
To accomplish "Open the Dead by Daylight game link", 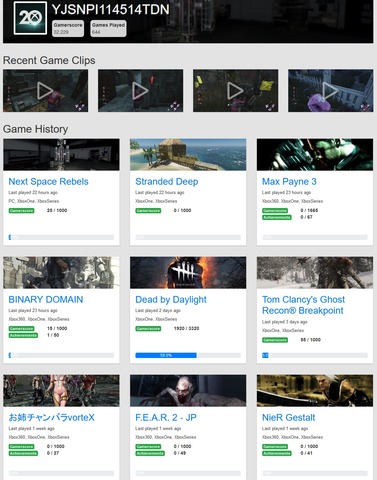I will [171, 299].
